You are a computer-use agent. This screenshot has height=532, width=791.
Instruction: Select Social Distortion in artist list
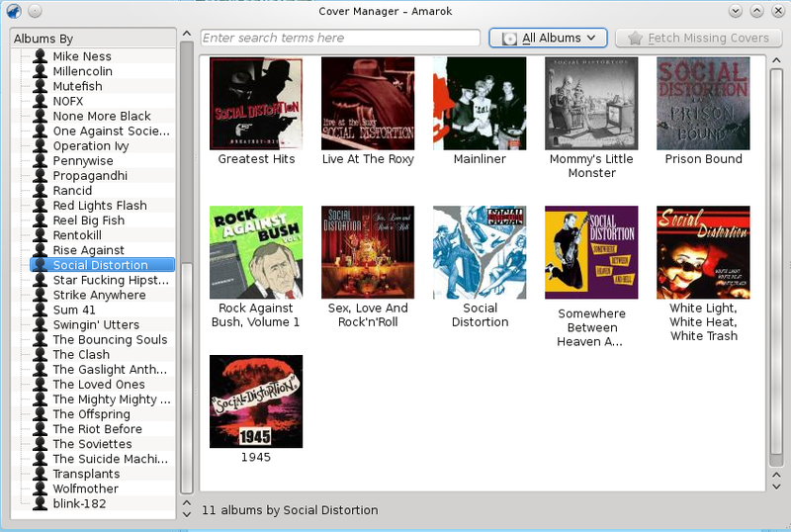tap(103, 265)
